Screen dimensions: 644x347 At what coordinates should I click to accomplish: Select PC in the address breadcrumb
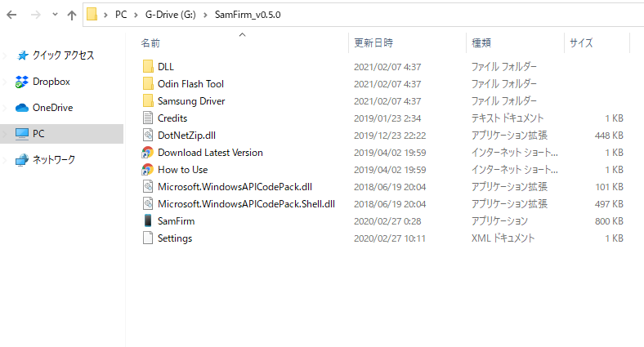[121, 15]
